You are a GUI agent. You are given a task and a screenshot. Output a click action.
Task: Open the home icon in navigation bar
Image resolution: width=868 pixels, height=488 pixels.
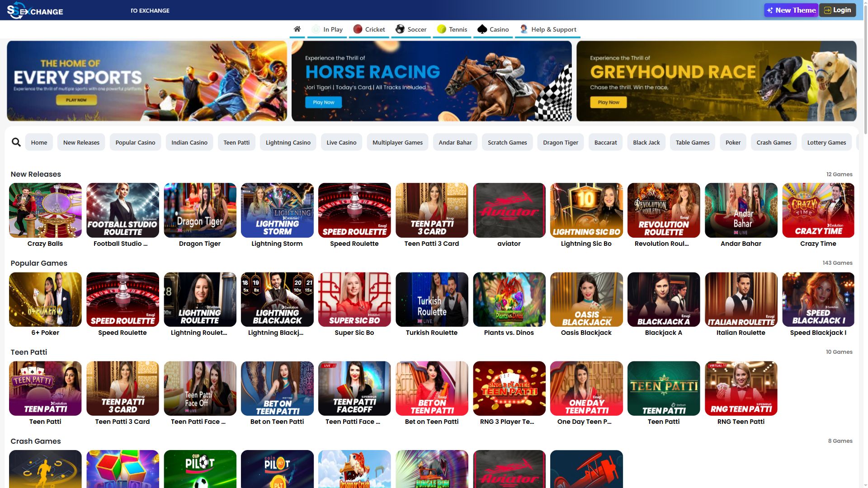297,29
